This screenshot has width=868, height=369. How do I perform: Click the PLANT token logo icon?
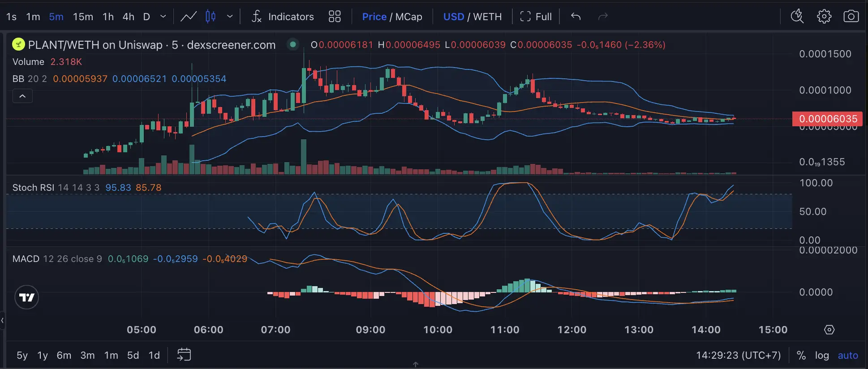[18, 44]
